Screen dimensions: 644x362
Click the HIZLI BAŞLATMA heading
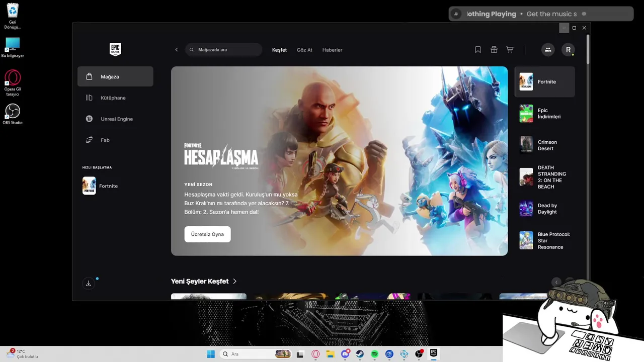tap(97, 167)
